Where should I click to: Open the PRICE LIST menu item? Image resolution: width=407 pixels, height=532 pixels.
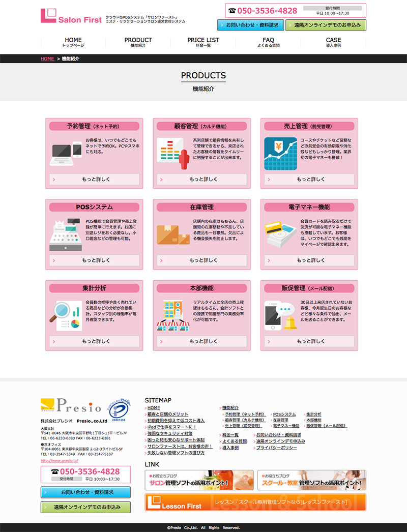pyautogui.click(x=203, y=42)
